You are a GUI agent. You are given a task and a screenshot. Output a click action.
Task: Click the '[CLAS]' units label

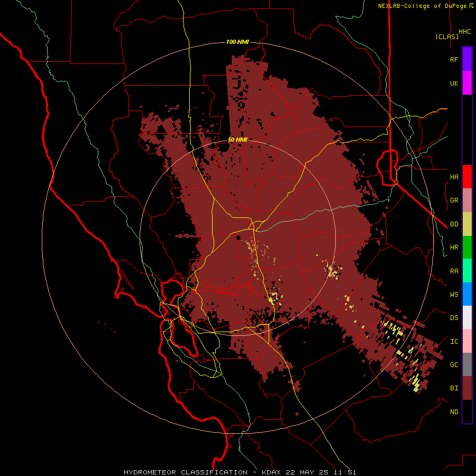click(447, 36)
